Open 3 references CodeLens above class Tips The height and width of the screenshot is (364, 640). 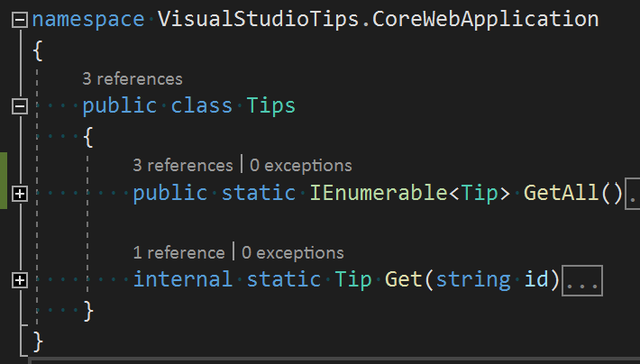pyautogui.click(x=133, y=78)
